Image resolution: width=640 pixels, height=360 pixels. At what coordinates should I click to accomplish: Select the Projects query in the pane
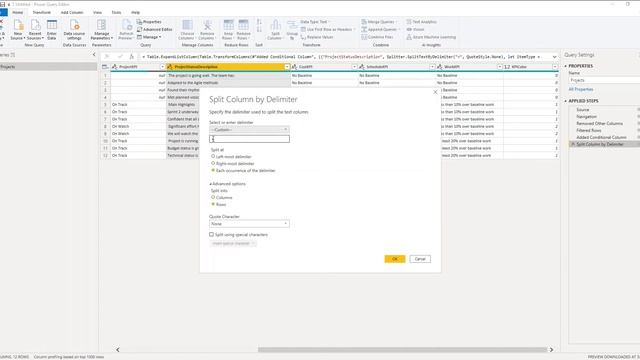[49, 67]
